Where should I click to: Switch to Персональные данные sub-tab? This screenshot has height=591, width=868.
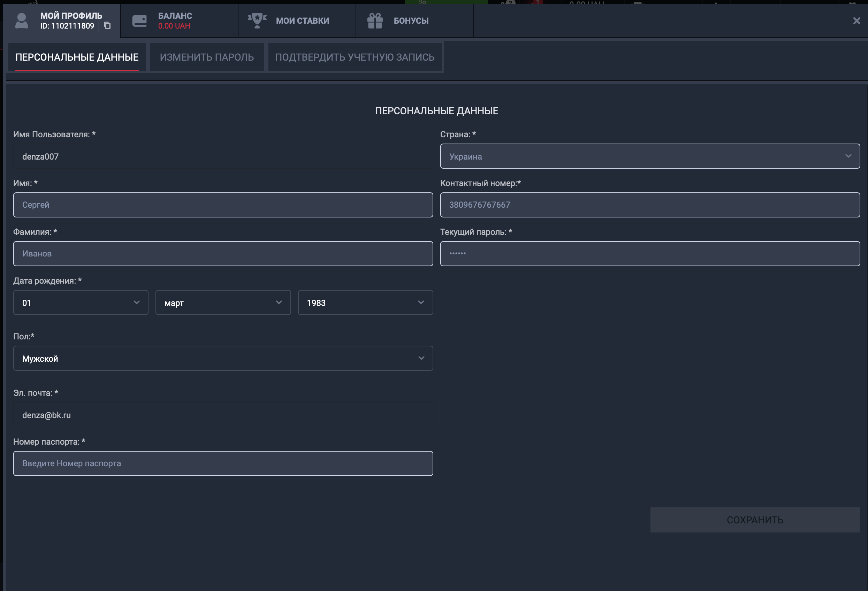77,57
